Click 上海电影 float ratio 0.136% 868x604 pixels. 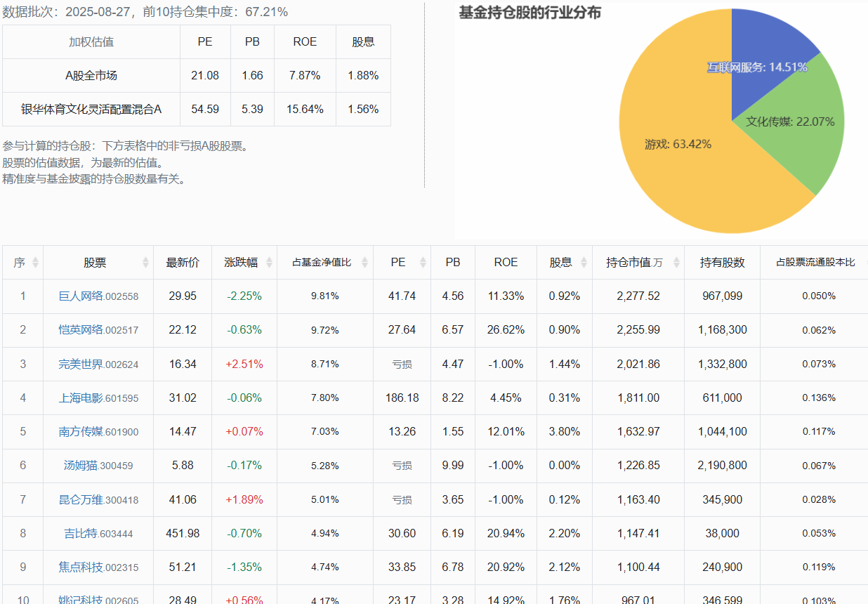819,398
